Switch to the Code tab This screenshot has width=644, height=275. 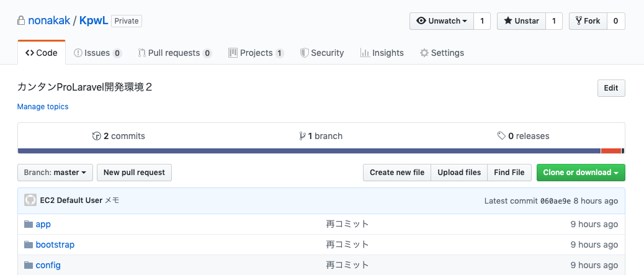(42, 53)
